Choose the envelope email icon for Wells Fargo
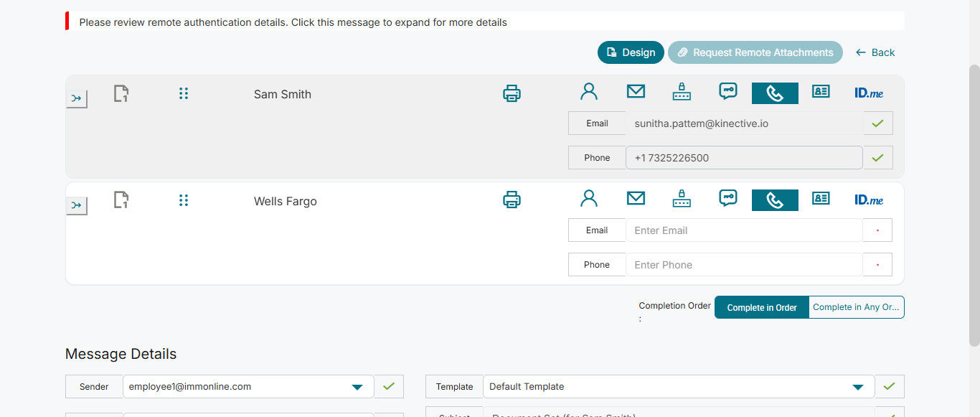This screenshot has width=980, height=417. pyautogui.click(x=636, y=199)
